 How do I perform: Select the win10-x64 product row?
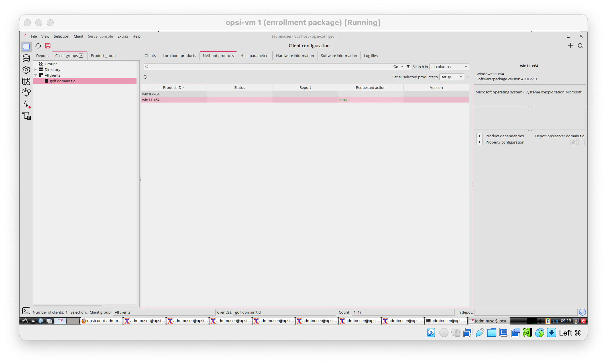[x=305, y=94]
